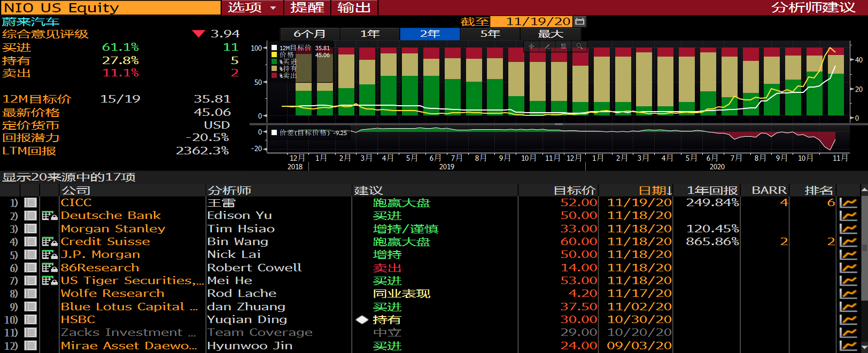
Task: Click the locked model icon beside J.P. Morgan
Action: tap(50, 255)
